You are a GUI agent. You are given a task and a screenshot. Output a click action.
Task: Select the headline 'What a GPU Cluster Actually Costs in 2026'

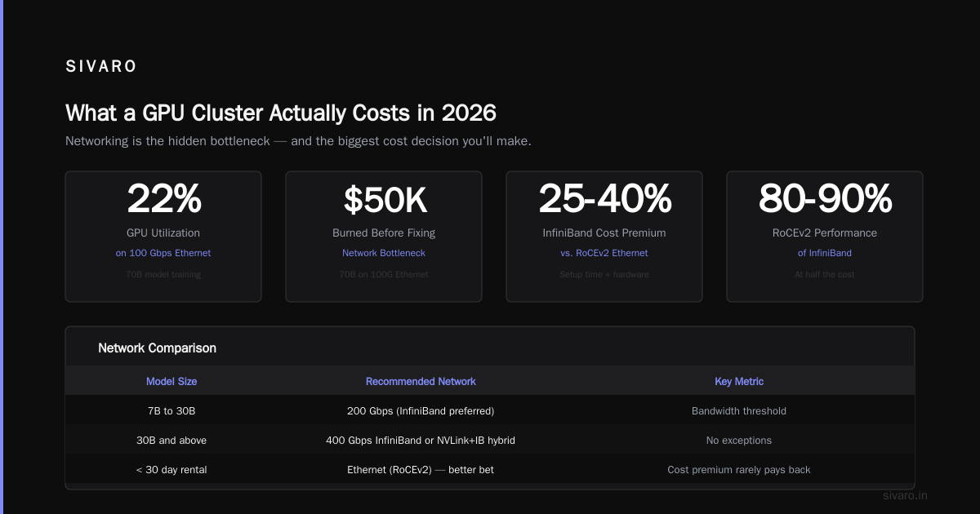pyautogui.click(x=281, y=113)
